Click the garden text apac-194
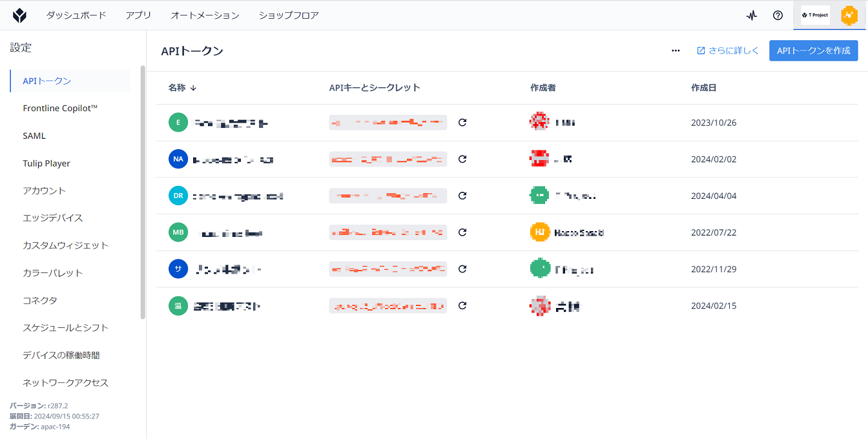The height and width of the screenshot is (439, 868). pyautogui.click(x=55, y=427)
